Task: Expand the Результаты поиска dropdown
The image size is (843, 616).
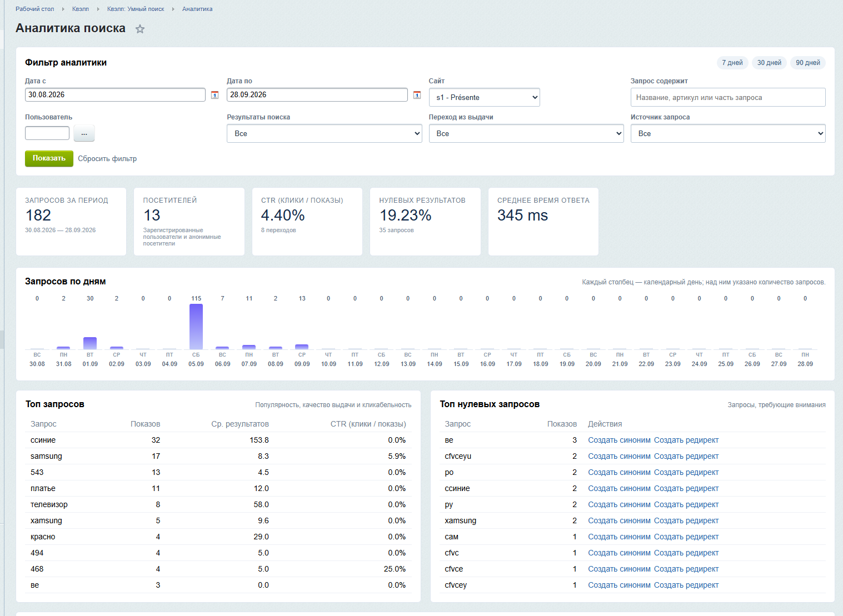Action: point(325,133)
